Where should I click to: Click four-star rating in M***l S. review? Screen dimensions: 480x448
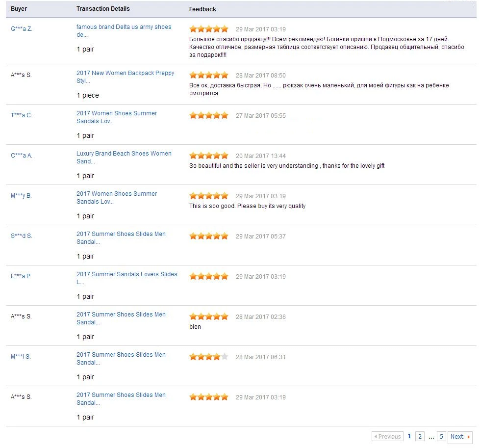[209, 357]
